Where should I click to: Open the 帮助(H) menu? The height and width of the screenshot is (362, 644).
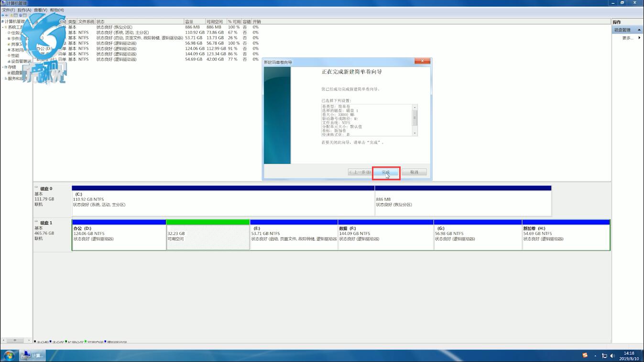56,10
